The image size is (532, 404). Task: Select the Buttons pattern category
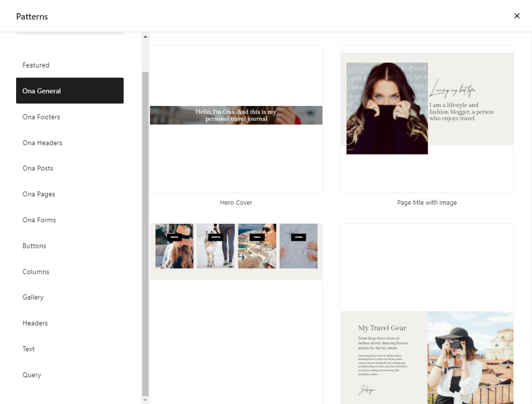coord(34,246)
